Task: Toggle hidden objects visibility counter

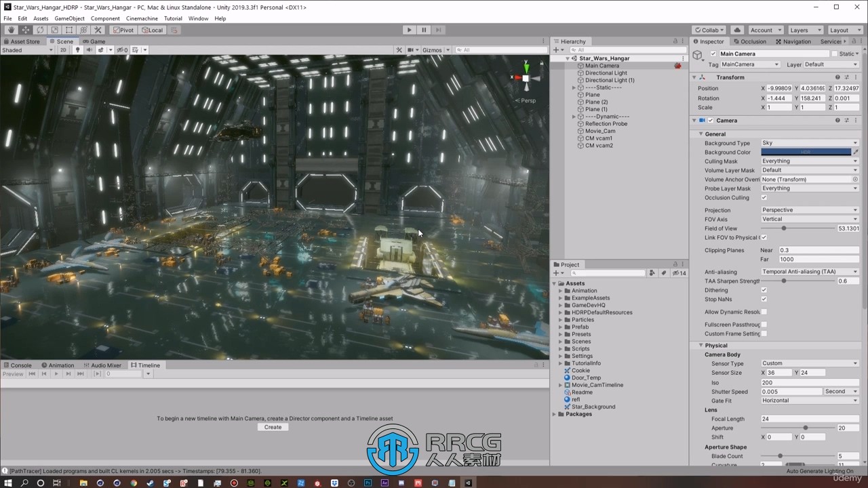Action: (121, 50)
